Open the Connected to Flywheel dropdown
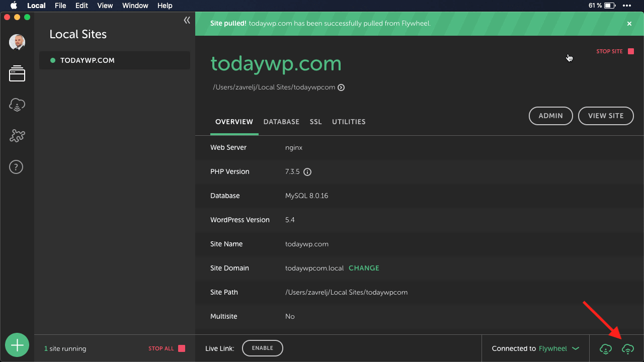The image size is (644, 362). pos(535,348)
